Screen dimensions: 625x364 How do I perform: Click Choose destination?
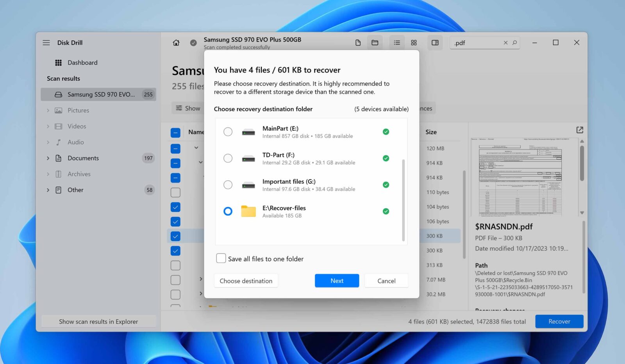click(x=246, y=281)
